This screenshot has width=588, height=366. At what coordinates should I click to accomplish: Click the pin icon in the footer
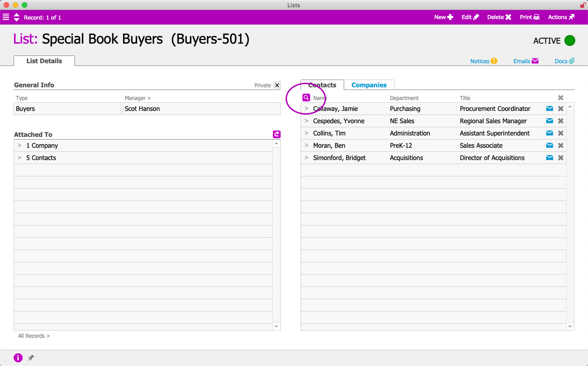pos(31,358)
